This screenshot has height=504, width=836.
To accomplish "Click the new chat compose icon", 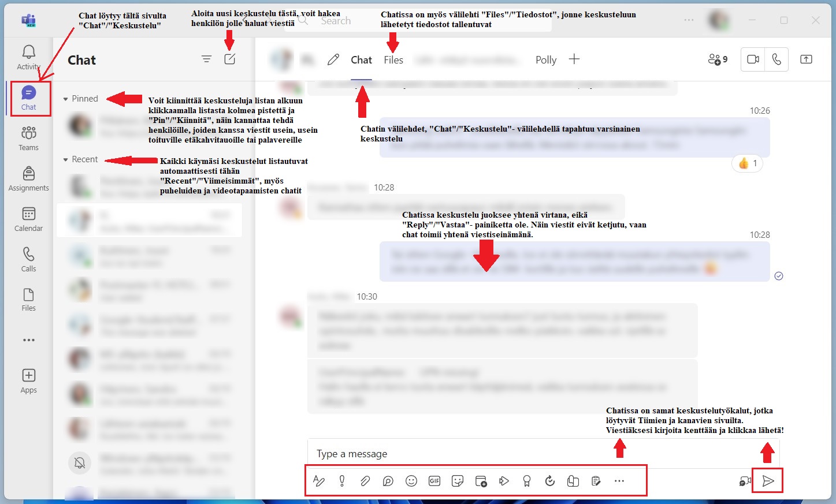I will point(230,59).
